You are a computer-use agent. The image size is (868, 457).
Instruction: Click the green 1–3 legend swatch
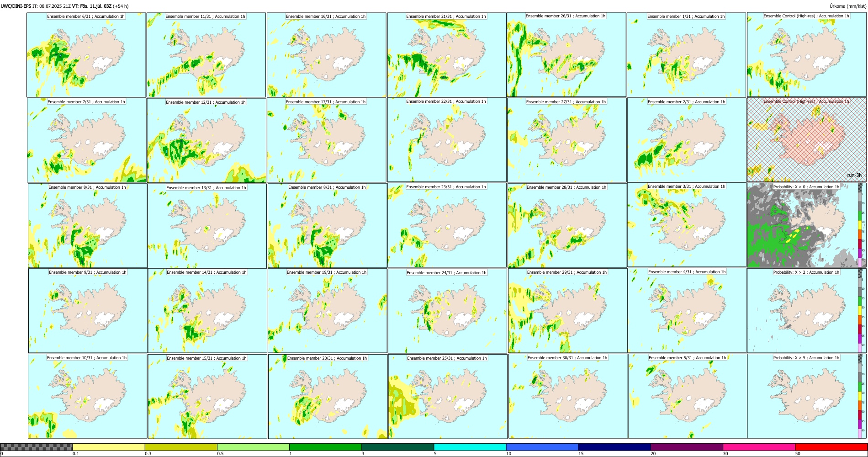pyautogui.click(x=325, y=447)
